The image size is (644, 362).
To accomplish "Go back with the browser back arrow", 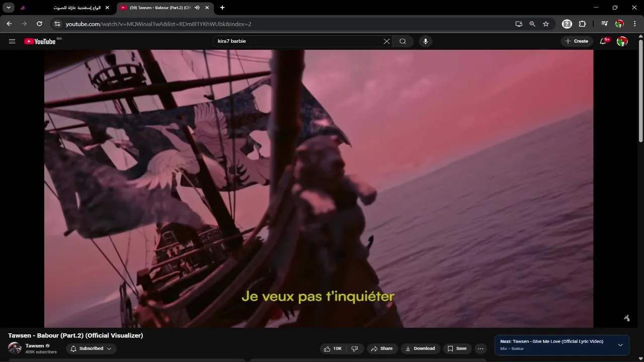I will click(9, 24).
